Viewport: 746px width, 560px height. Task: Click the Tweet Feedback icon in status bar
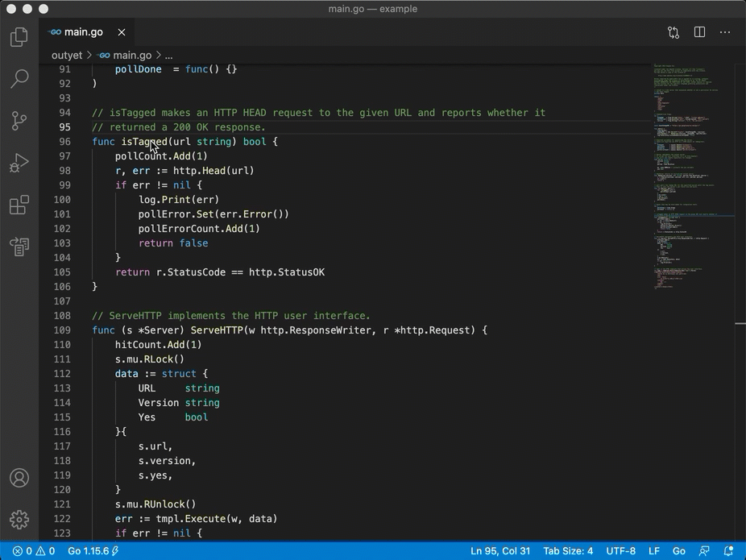click(x=702, y=551)
